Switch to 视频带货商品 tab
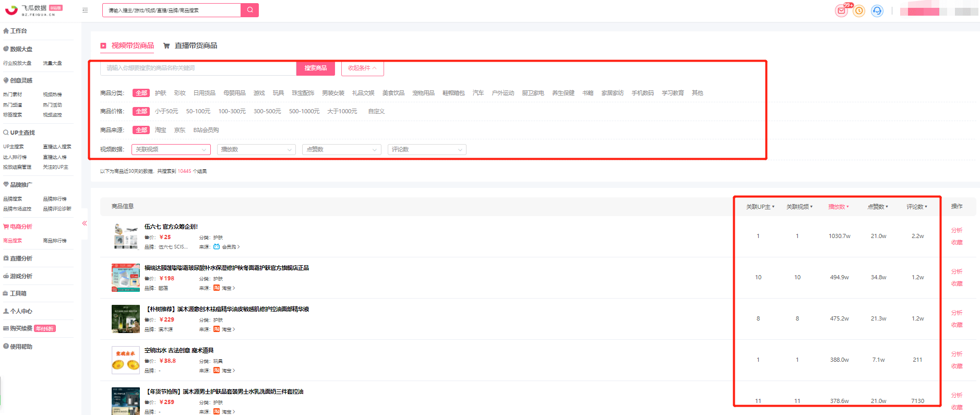The image size is (980, 415). pyautogui.click(x=127, y=45)
